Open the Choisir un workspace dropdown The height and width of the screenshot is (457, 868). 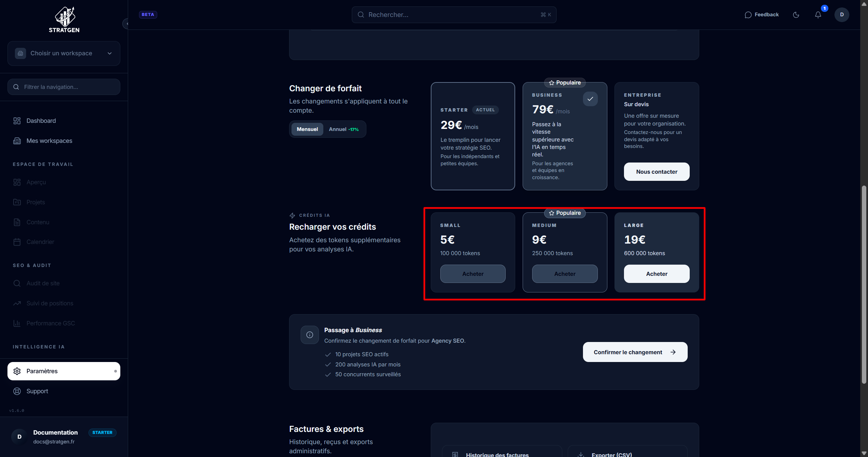64,53
